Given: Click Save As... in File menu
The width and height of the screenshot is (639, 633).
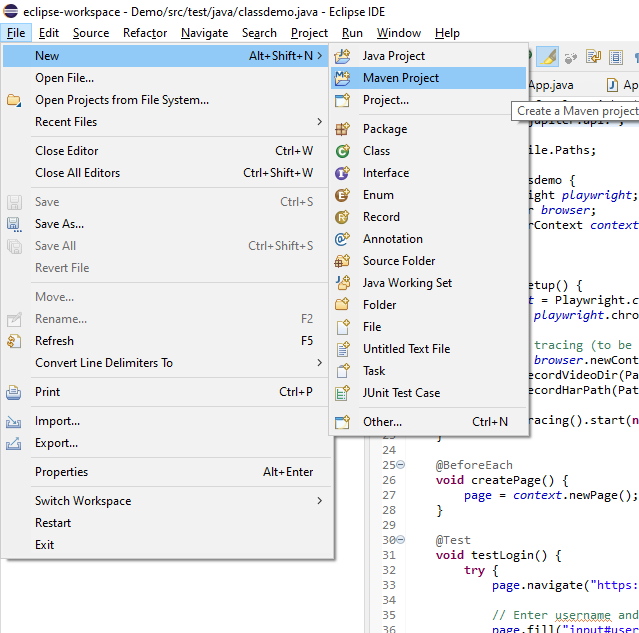Looking at the screenshot, I should click(x=165, y=224).
